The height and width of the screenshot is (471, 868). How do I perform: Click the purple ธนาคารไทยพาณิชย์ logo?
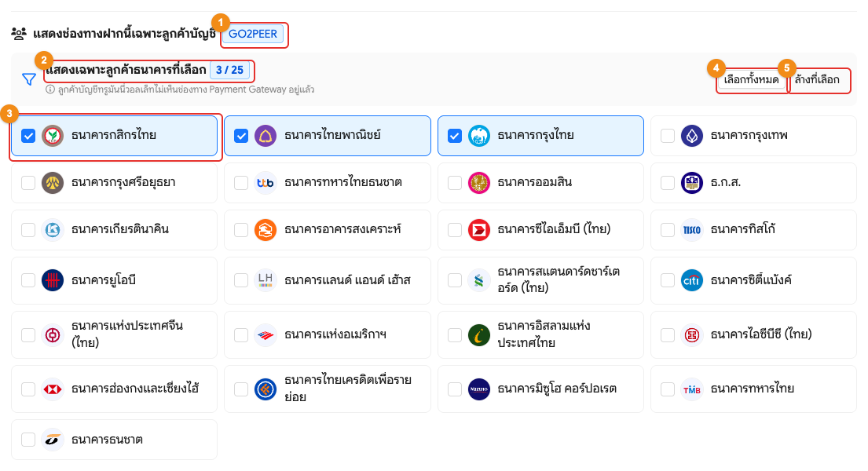(266, 136)
